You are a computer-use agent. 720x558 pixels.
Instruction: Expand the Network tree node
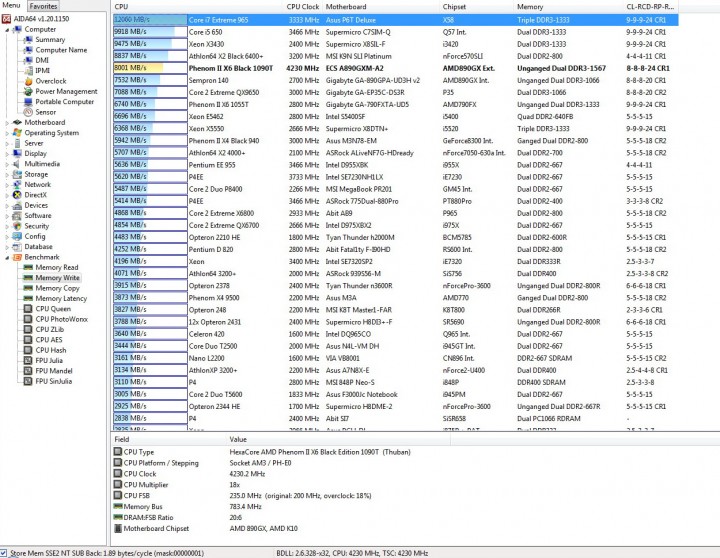[7, 185]
